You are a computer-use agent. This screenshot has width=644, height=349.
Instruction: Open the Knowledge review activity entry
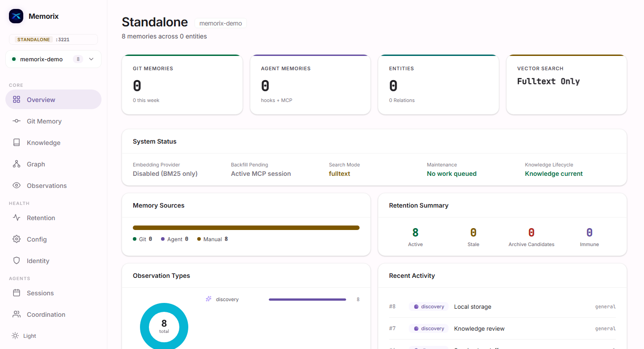502,328
